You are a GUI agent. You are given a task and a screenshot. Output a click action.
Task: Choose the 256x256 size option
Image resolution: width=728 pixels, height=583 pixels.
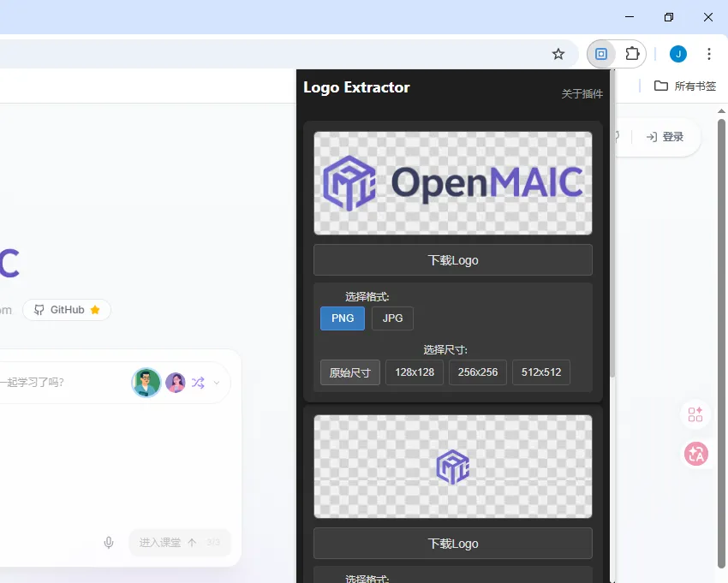click(x=477, y=372)
